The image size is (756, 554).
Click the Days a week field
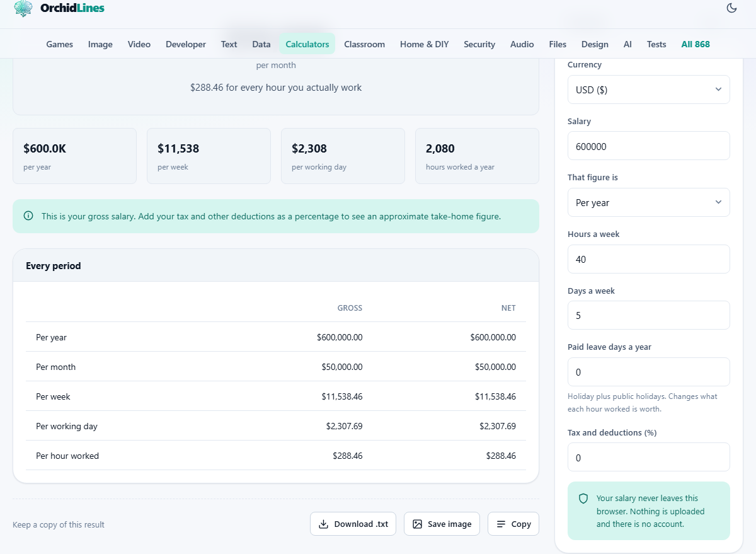coord(649,315)
